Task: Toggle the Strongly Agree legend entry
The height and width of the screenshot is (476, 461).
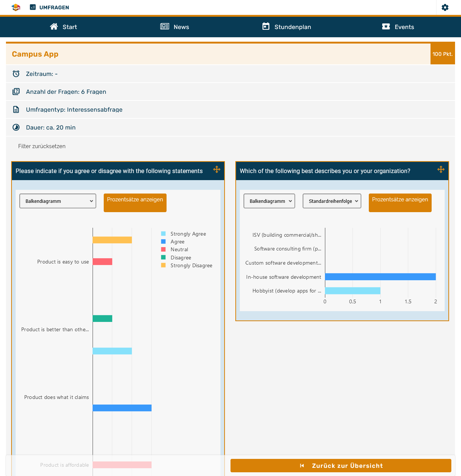Action: tap(163, 234)
